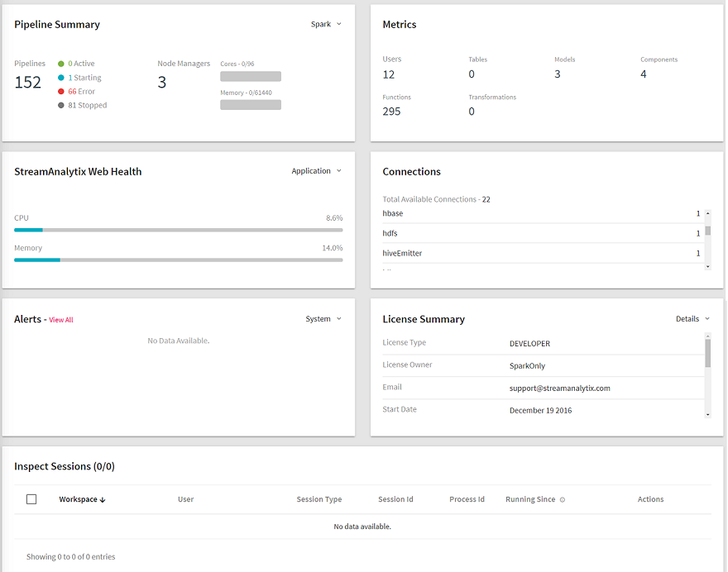Viewport: 728px width, 572px height.
Task: Click the License Summary scrollbar thumb
Action: (x=707, y=354)
